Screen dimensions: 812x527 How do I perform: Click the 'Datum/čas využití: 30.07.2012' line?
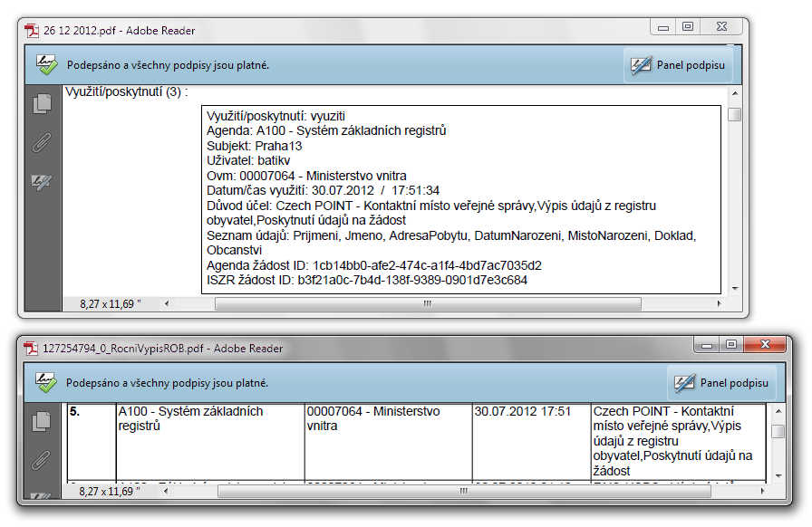(x=324, y=190)
